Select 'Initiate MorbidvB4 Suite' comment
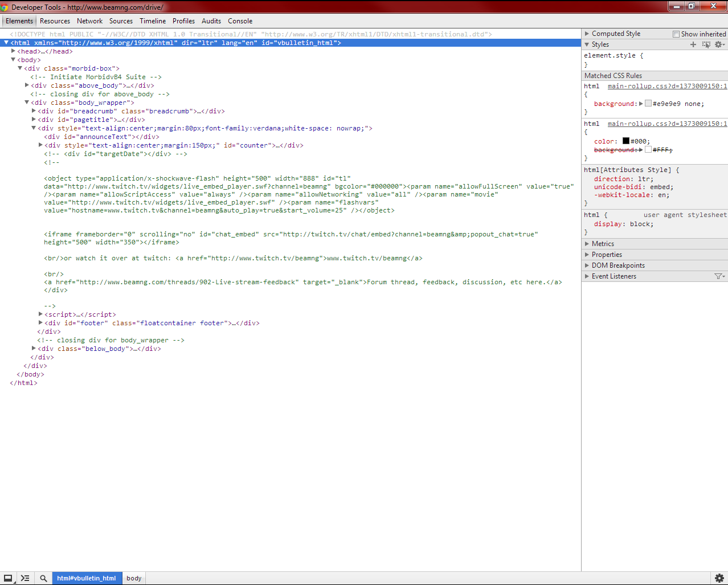The image size is (728, 585). tap(96, 77)
